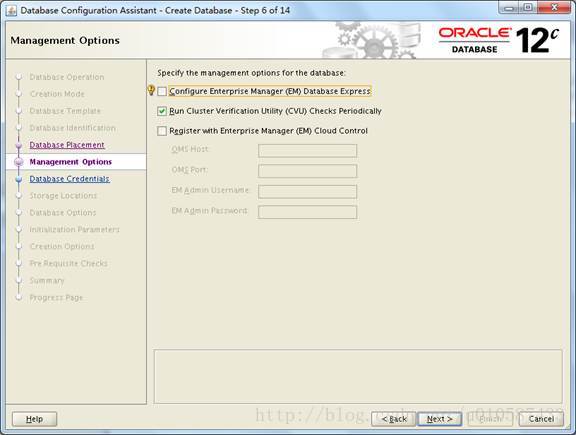576x435 pixels.
Task: Go to Database Placement step link
Action: tap(67, 145)
